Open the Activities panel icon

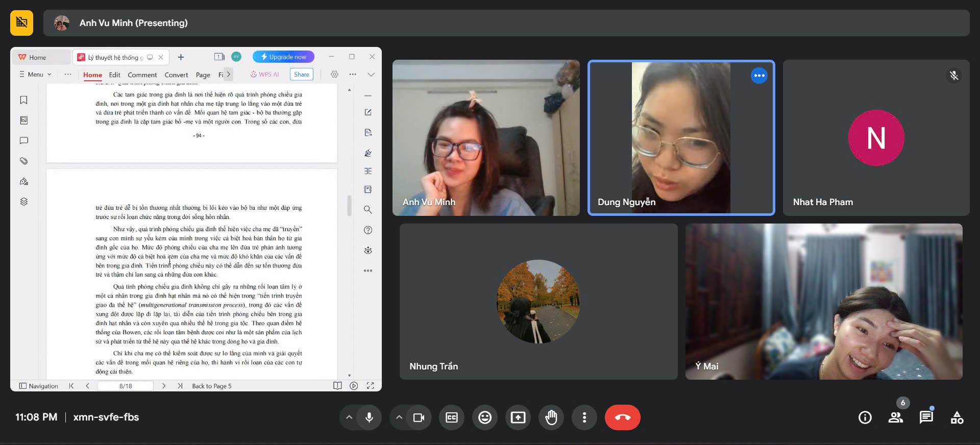(957, 417)
